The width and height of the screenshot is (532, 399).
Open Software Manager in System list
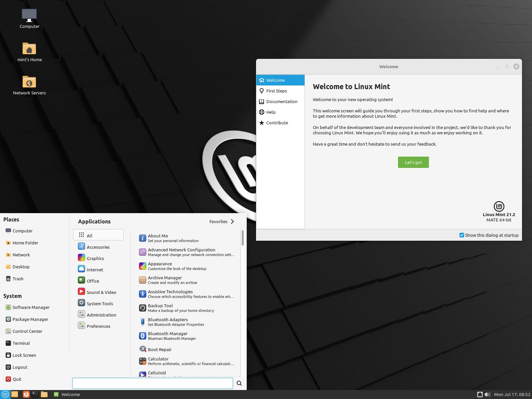click(x=31, y=307)
